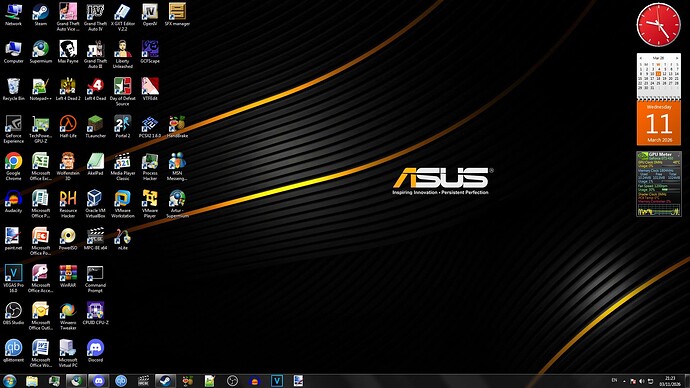Select the Portal 2 desktop shortcut
690x388 pixels.
pyautogui.click(x=122, y=127)
